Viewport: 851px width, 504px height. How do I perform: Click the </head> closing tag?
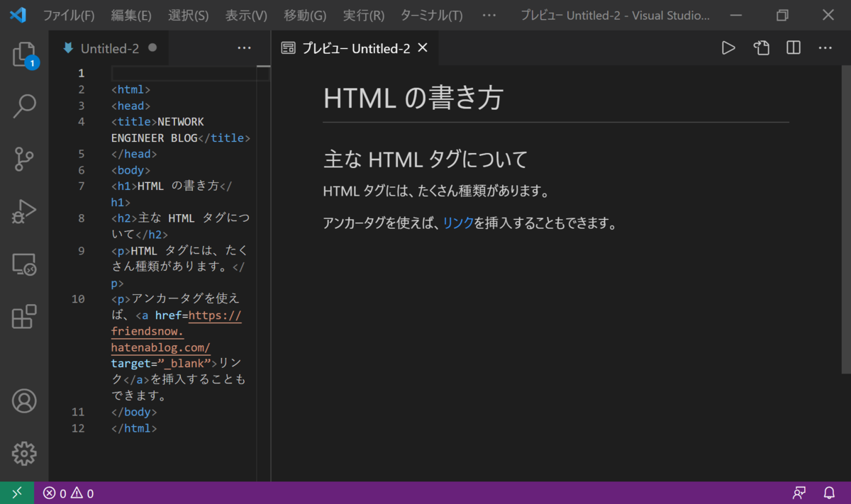(x=134, y=154)
